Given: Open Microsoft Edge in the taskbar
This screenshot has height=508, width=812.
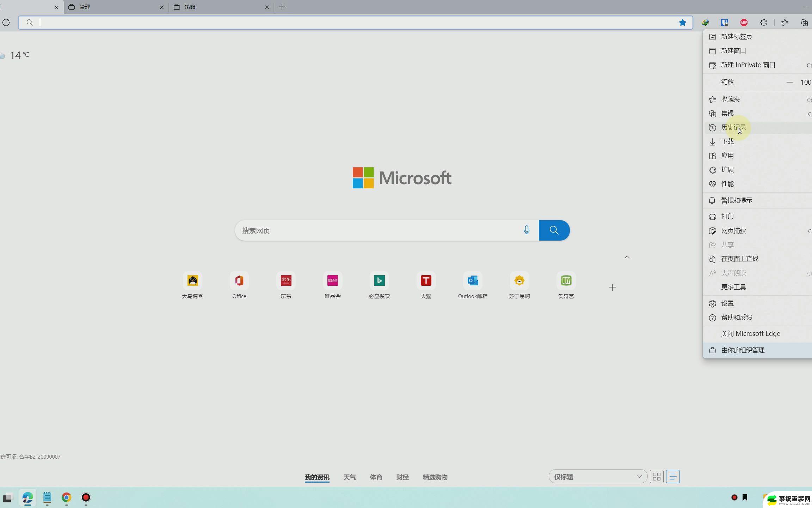Looking at the screenshot, I should [x=27, y=498].
